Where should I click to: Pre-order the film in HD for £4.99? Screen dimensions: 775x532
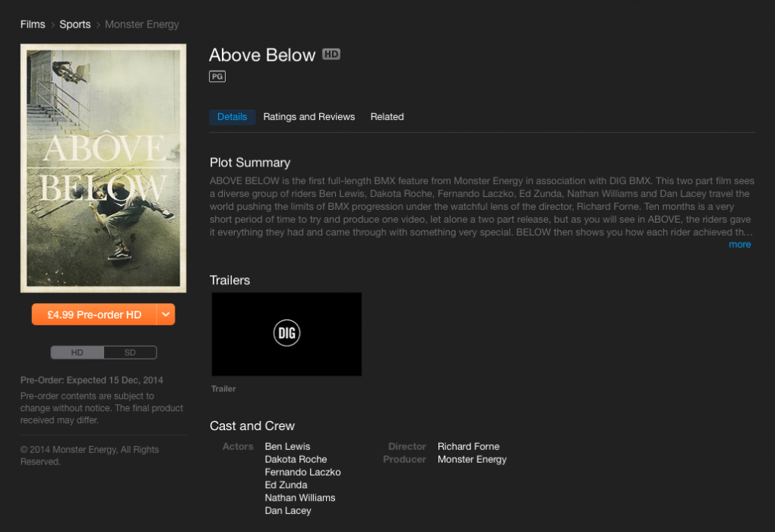pyautogui.click(x=94, y=315)
